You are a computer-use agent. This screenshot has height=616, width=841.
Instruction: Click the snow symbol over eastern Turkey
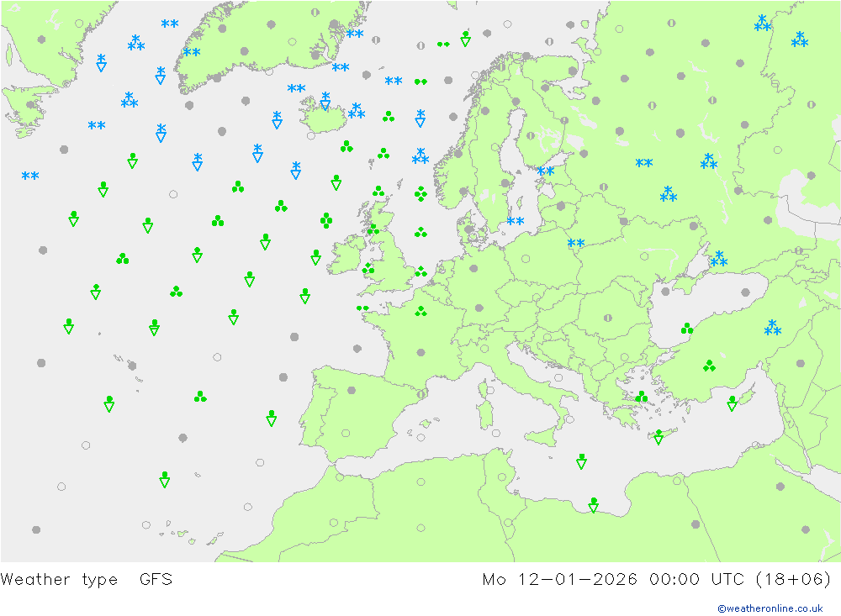(x=772, y=328)
